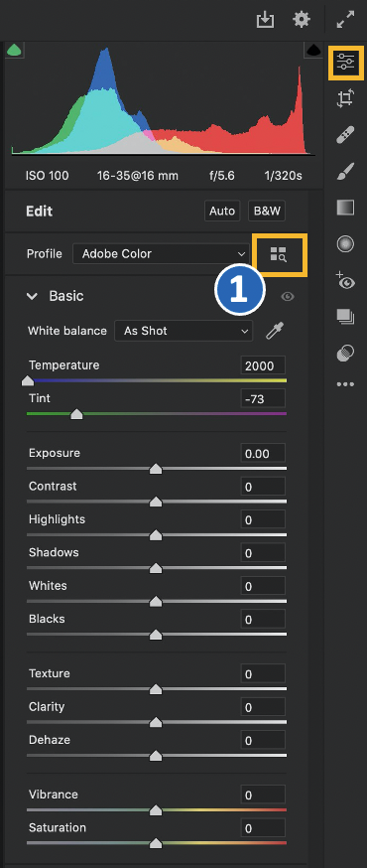Toggle shadow clipping warning in histogram
This screenshot has height=868, width=367.
coord(14,51)
